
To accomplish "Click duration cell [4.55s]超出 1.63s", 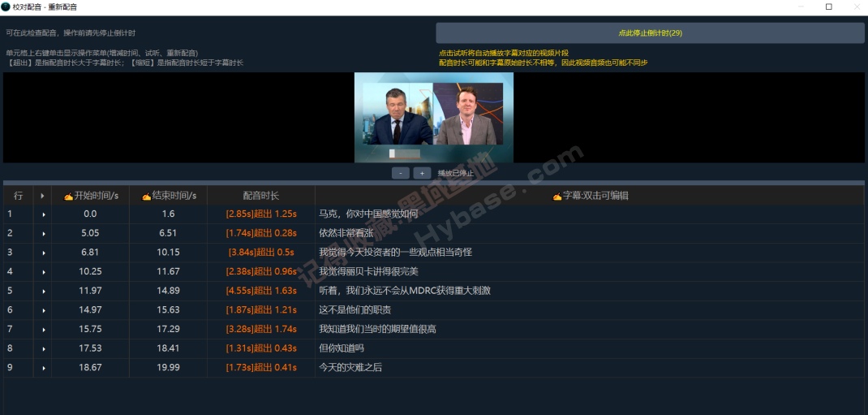I will [261, 291].
